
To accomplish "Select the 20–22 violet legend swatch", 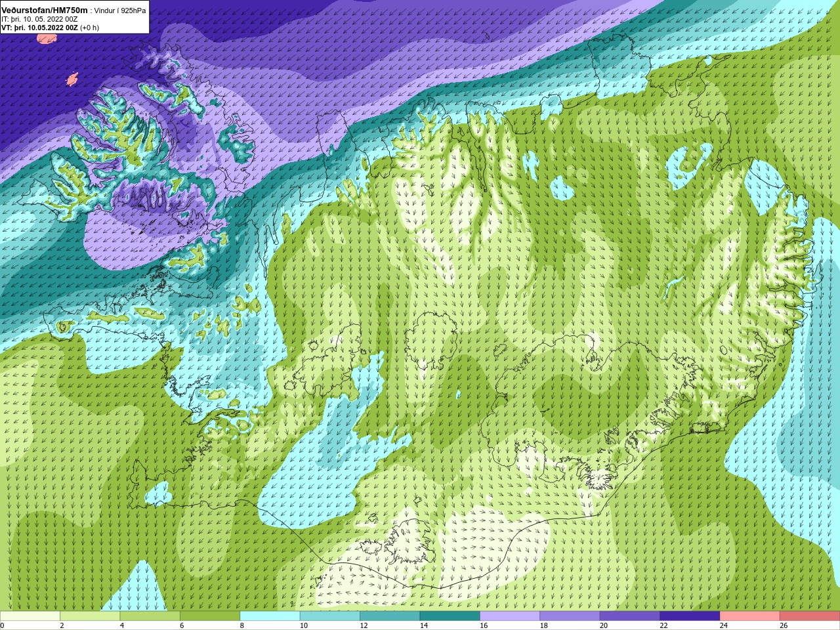I will [x=630, y=616].
